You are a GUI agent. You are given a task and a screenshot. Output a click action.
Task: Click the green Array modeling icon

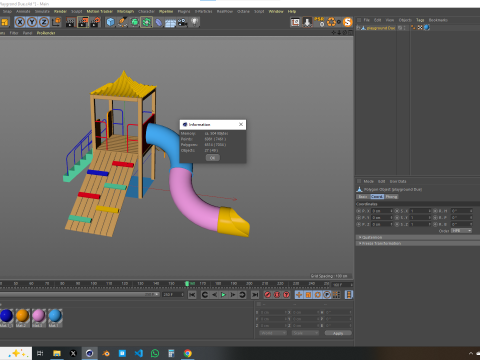[x=146, y=22]
